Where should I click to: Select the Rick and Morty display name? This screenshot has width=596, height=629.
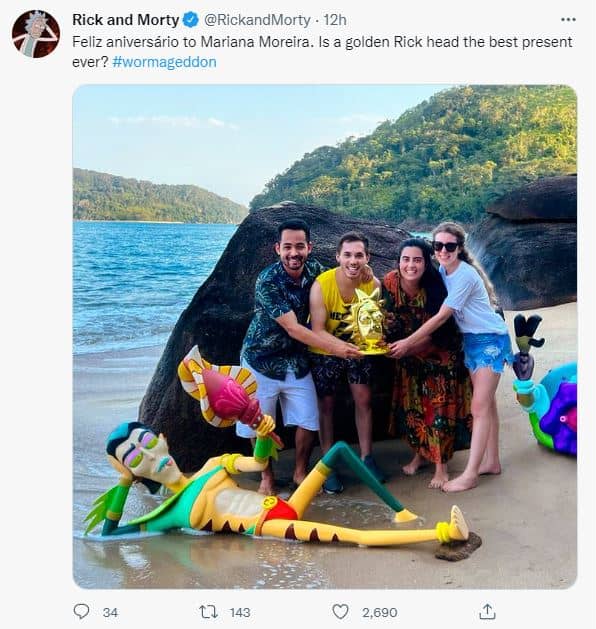[x=126, y=20]
